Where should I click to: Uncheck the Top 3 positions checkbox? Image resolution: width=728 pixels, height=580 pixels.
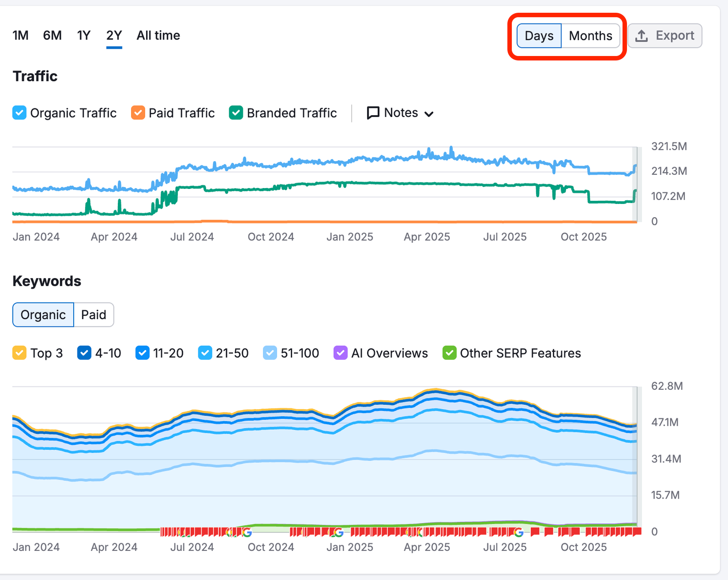(19, 353)
